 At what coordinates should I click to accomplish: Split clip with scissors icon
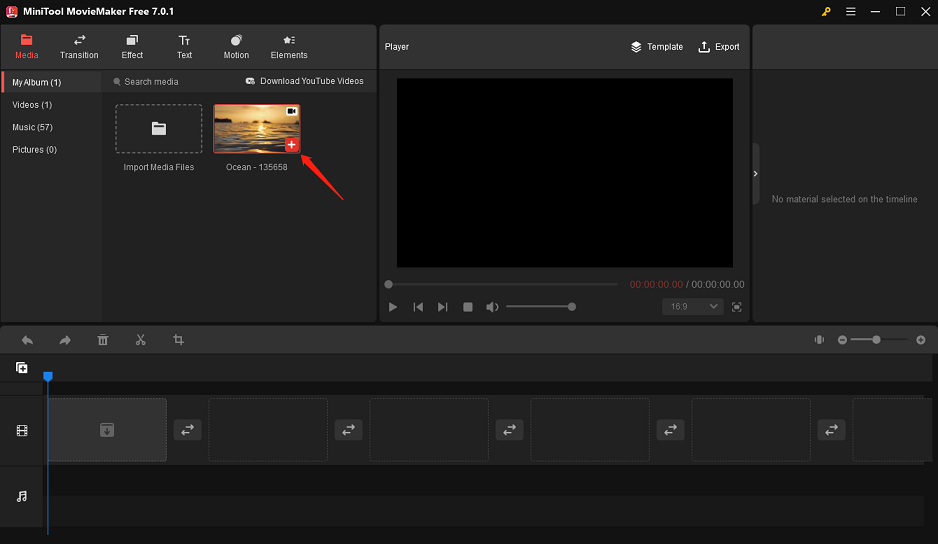pos(141,340)
